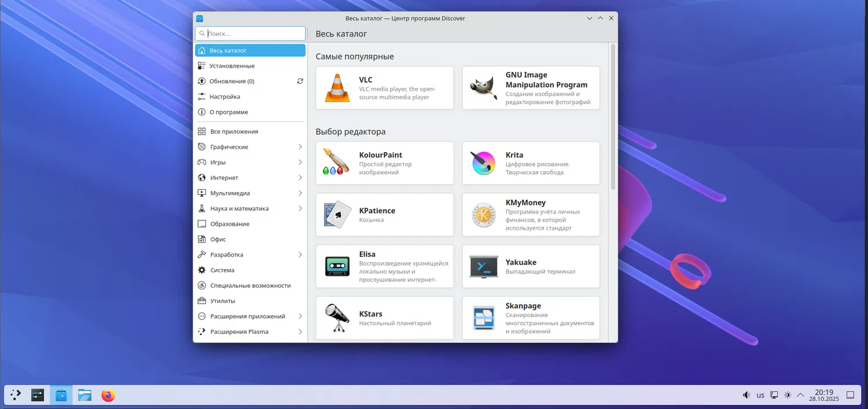Open the KPatience playing card icon
The image size is (868, 409).
[x=337, y=215]
